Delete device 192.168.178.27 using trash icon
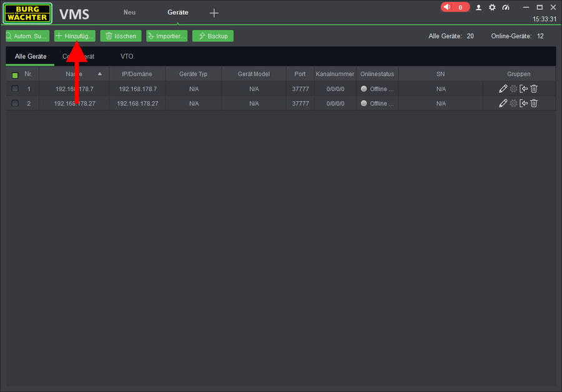This screenshot has height=392, width=562. [534, 104]
